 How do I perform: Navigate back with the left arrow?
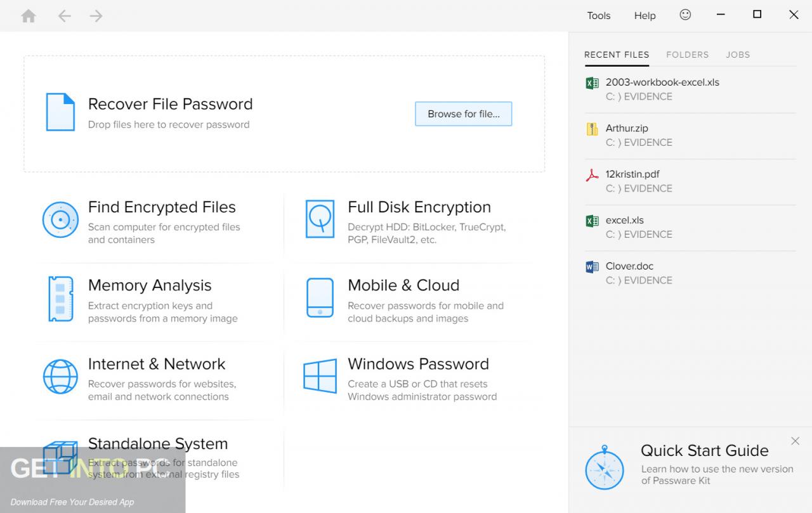[64, 16]
